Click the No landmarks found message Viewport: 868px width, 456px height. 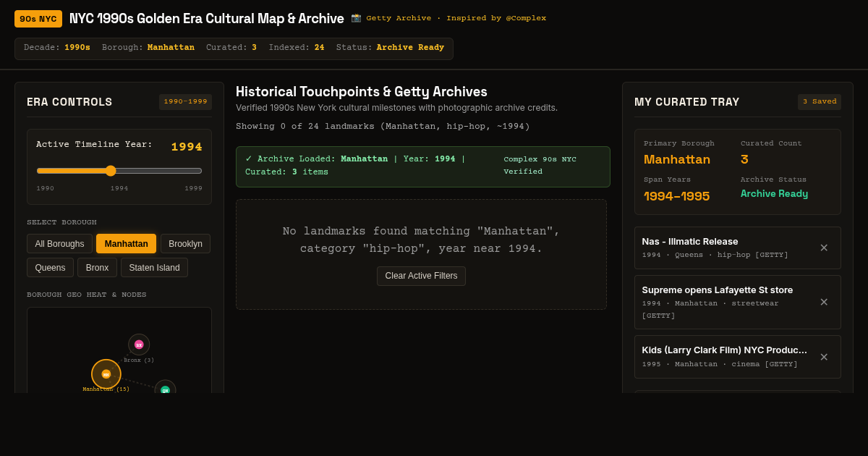tap(421, 240)
